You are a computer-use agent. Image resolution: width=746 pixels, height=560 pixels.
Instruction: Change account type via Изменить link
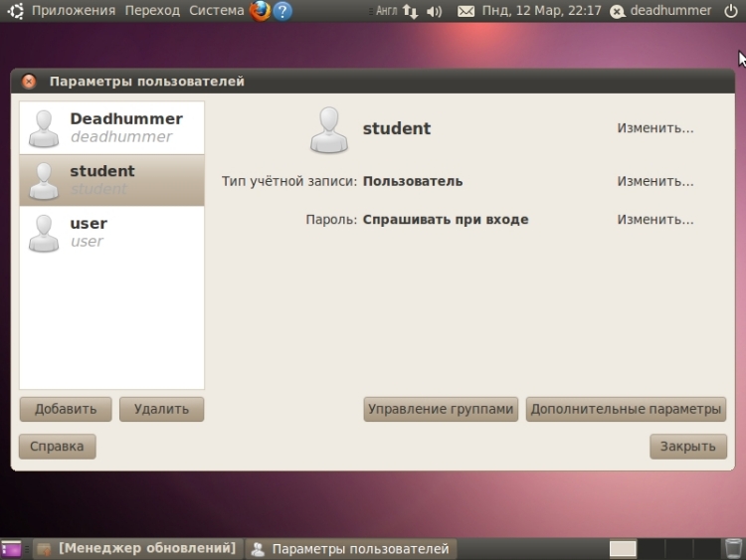coord(654,181)
